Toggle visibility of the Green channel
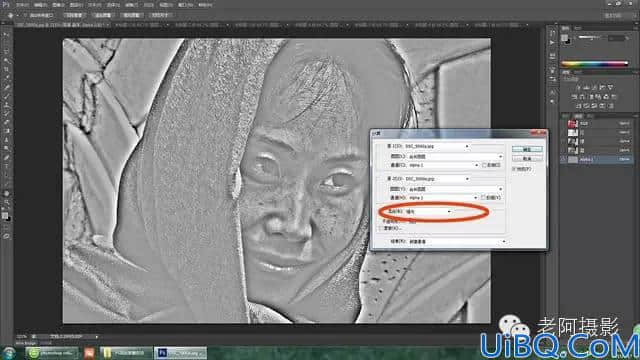 (x=564, y=142)
